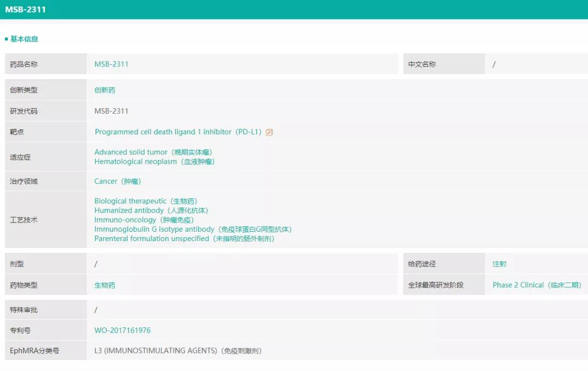Select the 研发代码 value MSB-2311

pyautogui.click(x=112, y=112)
